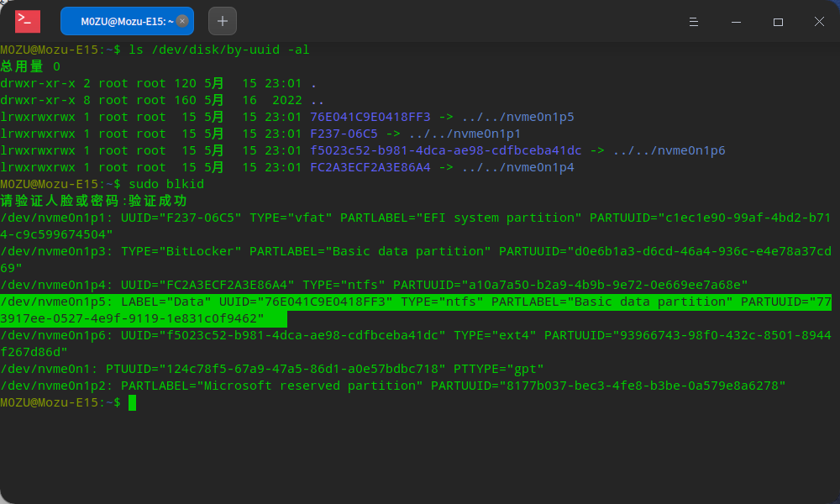Click the red terminal app icon

click(27, 21)
